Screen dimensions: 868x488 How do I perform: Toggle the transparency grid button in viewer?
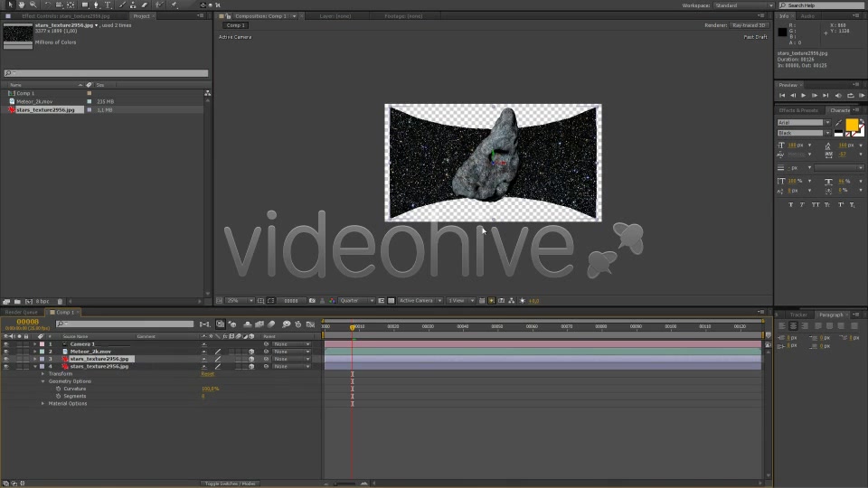(392, 300)
